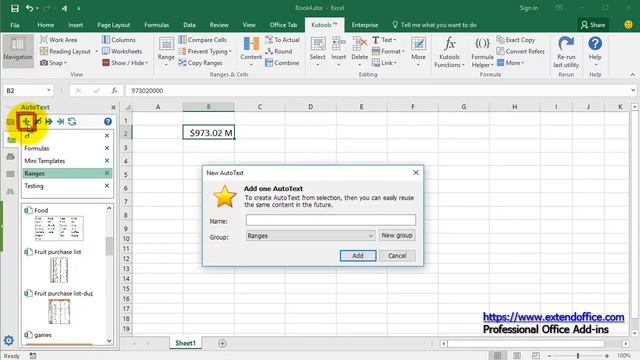Switch to the Home tab
Image resolution: width=640 pixels, height=360 pixels.
(46, 25)
